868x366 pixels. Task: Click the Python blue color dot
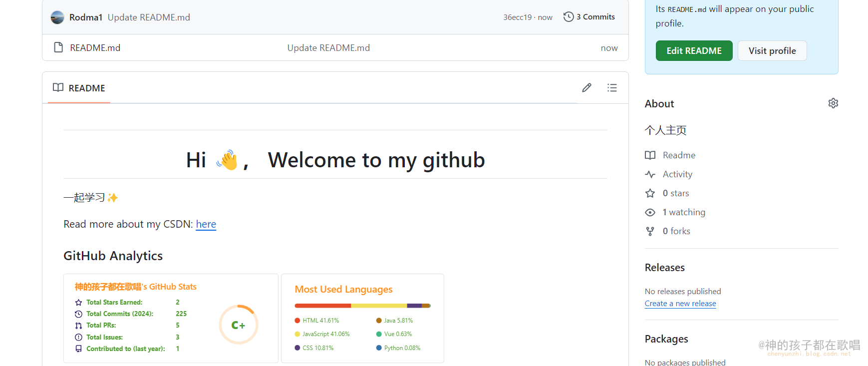tap(379, 348)
